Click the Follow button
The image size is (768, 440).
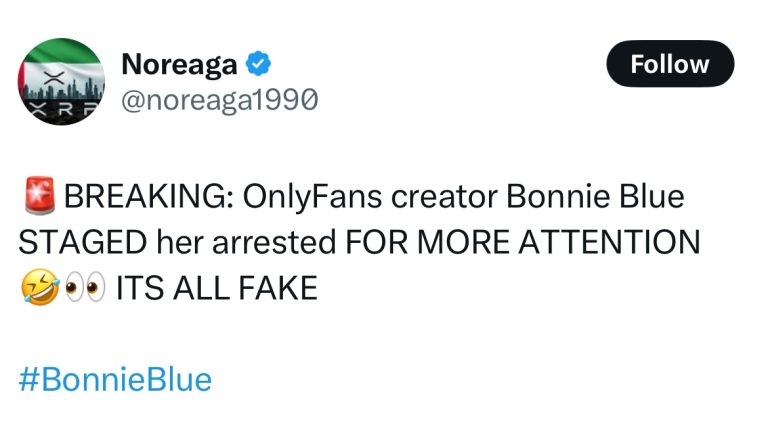point(670,65)
